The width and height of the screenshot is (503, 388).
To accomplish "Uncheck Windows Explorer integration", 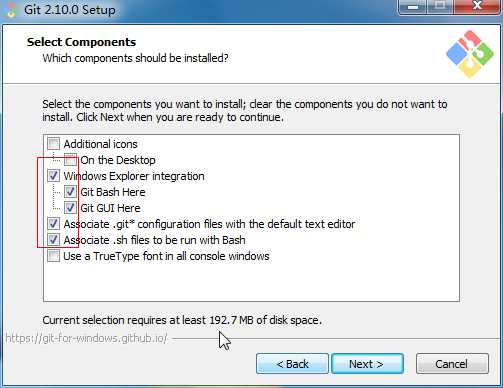I will (53, 176).
